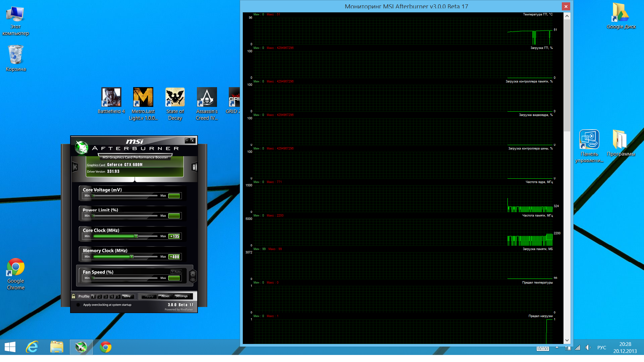Click the "Загрузка видеоядра, %" graph label
Image resolution: width=644 pixels, height=362 pixels.
[x=536, y=115]
